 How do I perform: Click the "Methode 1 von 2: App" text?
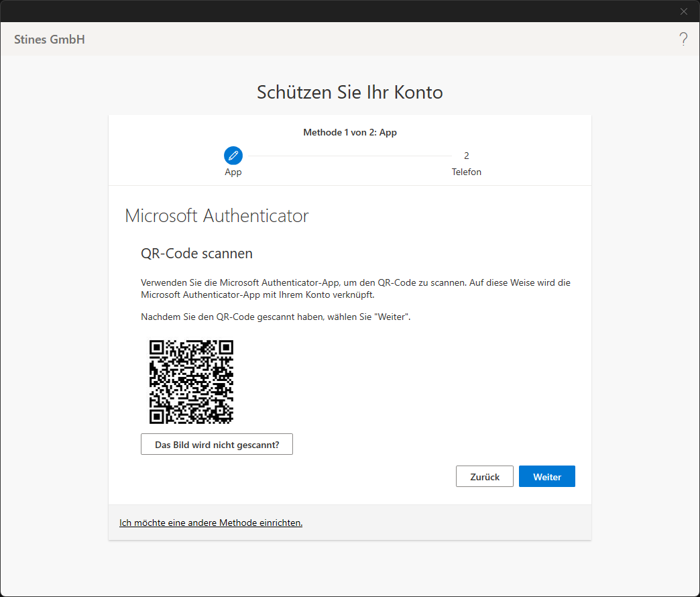(350, 132)
